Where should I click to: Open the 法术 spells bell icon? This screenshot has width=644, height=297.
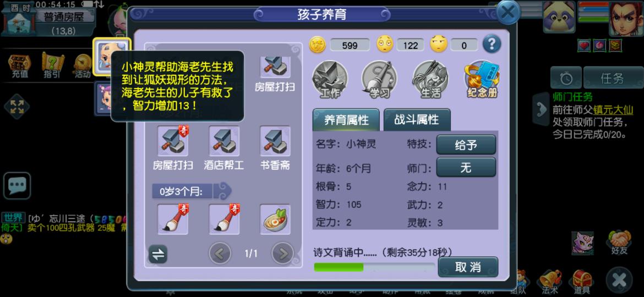550,282
